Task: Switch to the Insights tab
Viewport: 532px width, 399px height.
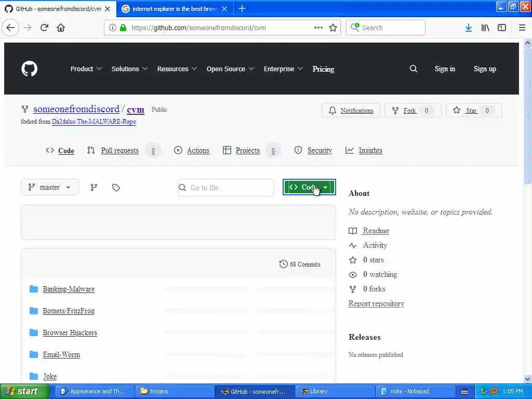Action: (x=364, y=150)
